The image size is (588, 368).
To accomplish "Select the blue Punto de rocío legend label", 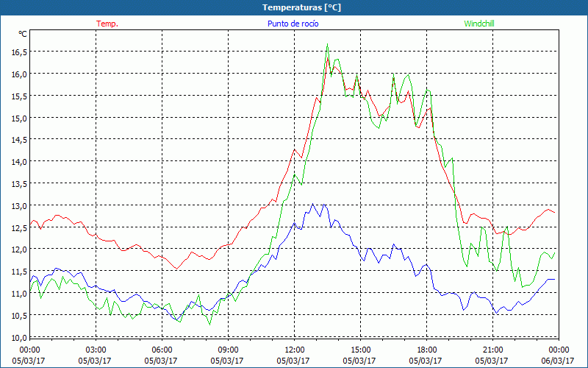I will tap(293, 24).
